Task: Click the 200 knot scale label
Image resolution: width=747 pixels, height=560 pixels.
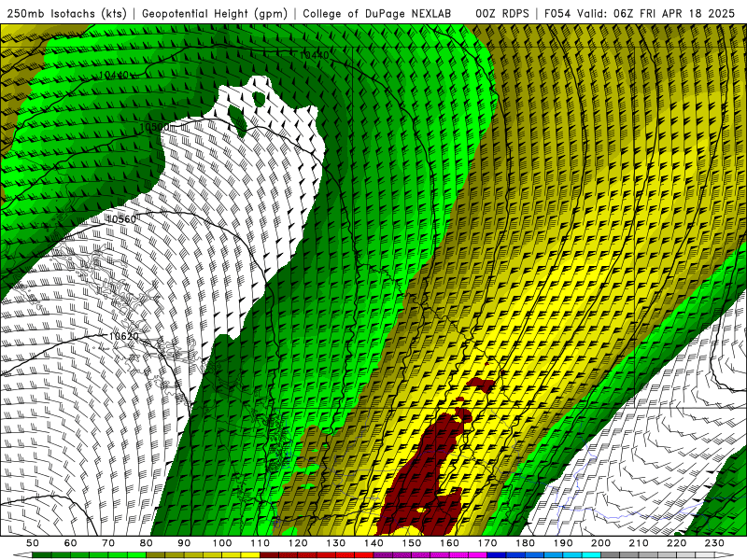Action: coord(600,543)
